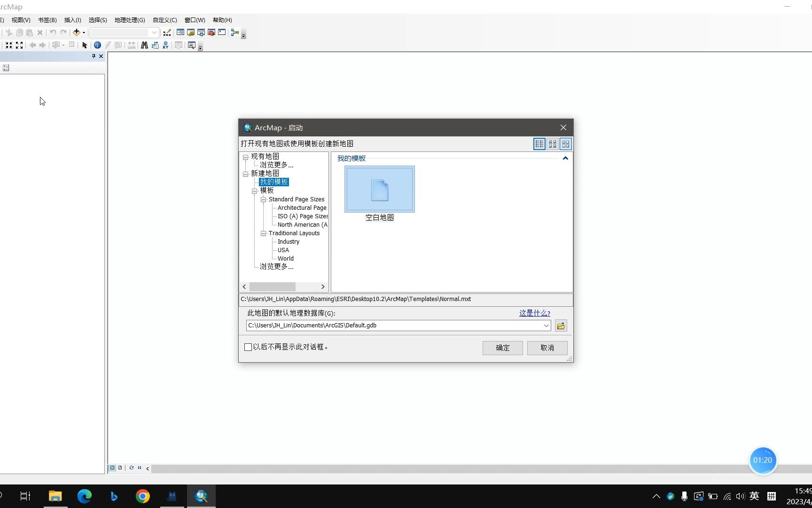Open the Editor Toolbar pencil icon
The image size is (812, 508).
point(167,32)
